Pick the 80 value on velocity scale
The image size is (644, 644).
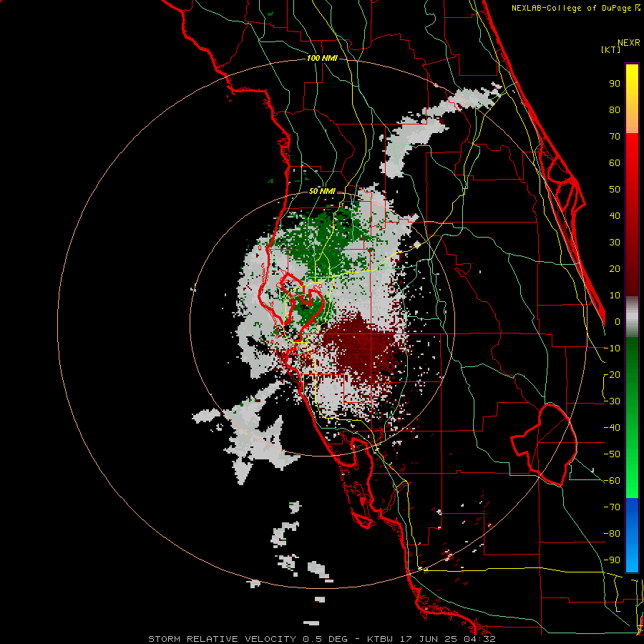point(615,110)
